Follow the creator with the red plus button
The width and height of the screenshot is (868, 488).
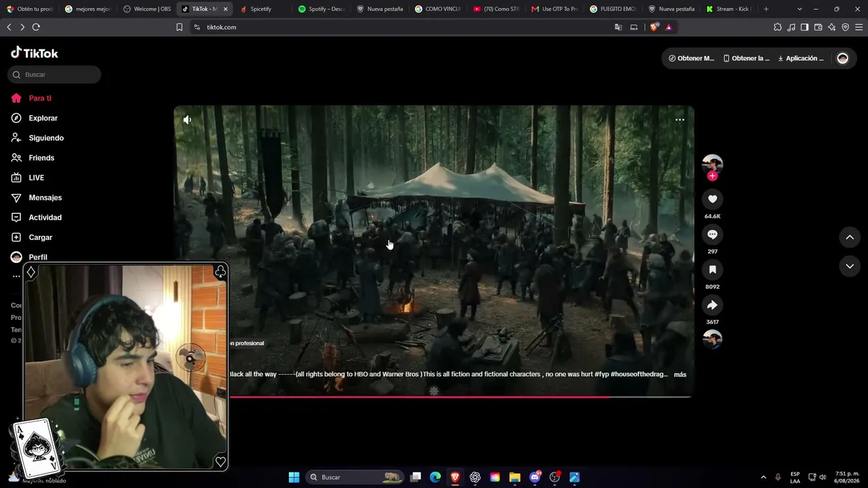click(x=712, y=176)
